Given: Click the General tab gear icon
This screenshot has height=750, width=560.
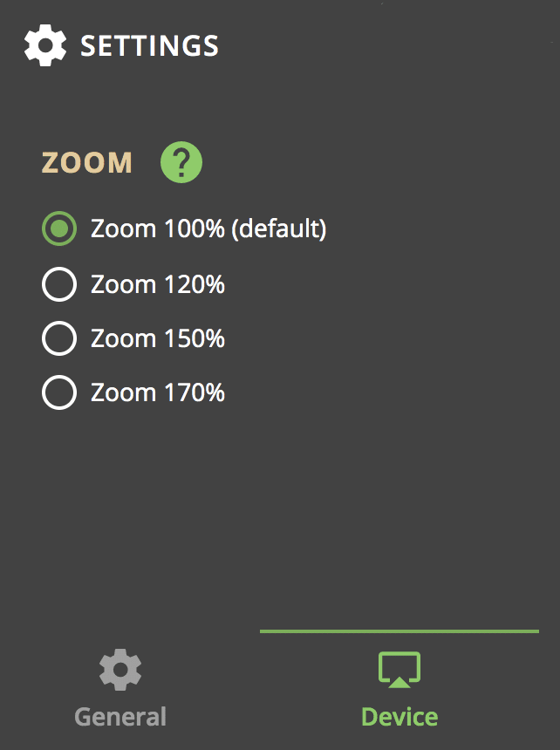Looking at the screenshot, I should pyautogui.click(x=120, y=670).
